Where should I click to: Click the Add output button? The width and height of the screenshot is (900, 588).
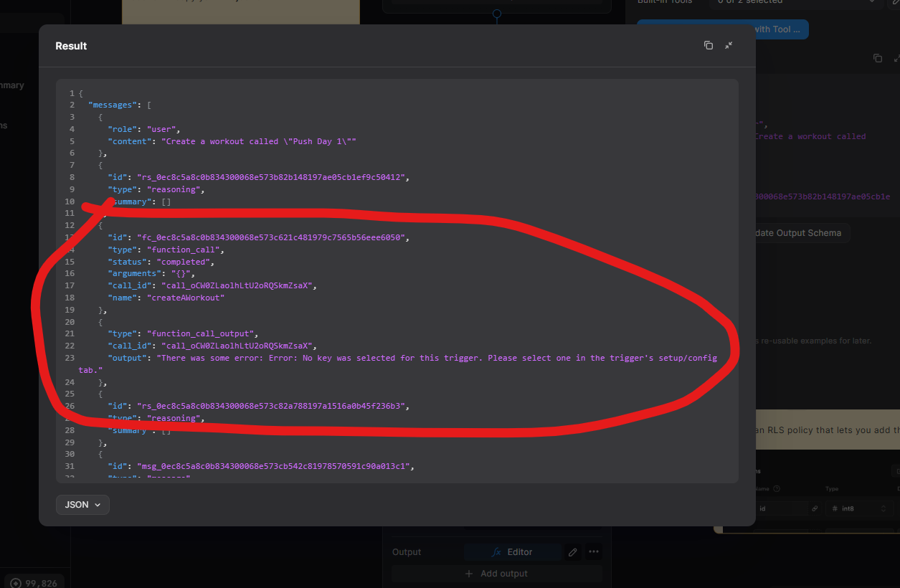(496, 574)
